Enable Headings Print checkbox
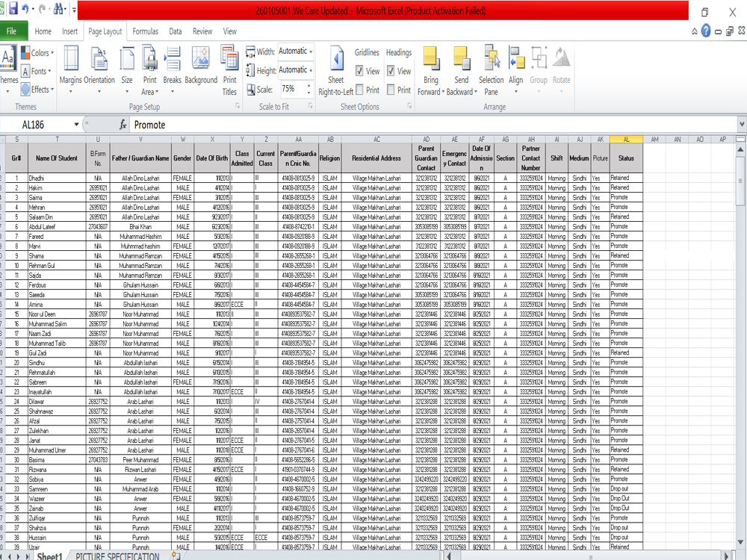Image resolution: width=747 pixels, height=560 pixels. 390,90
